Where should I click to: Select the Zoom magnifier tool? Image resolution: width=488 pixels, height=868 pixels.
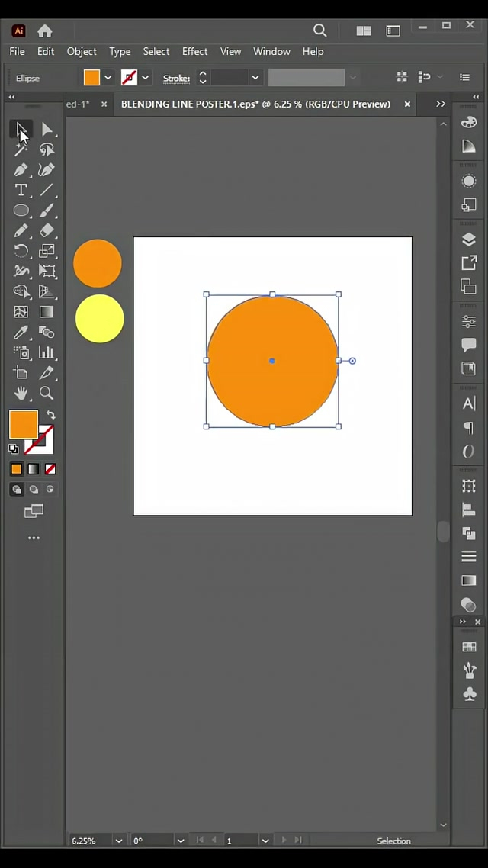tap(47, 394)
